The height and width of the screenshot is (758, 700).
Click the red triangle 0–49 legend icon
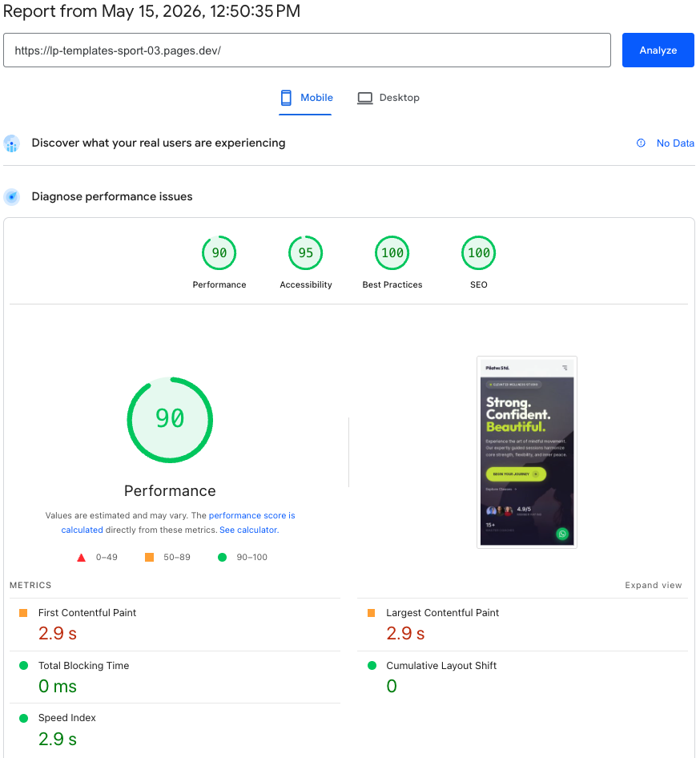tap(81, 558)
